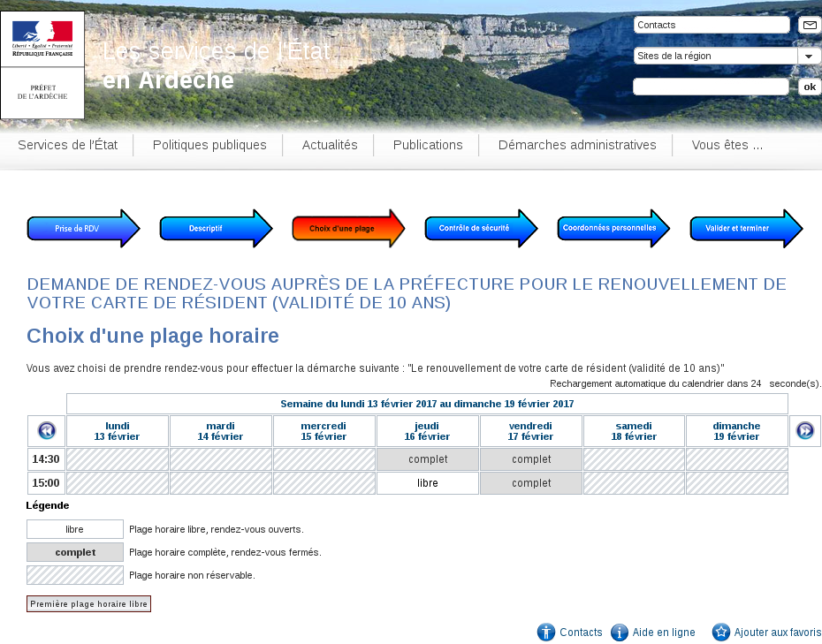This screenshot has width=822, height=644.
Task: Click the envelope icon next to Contacts
Action: point(810,25)
